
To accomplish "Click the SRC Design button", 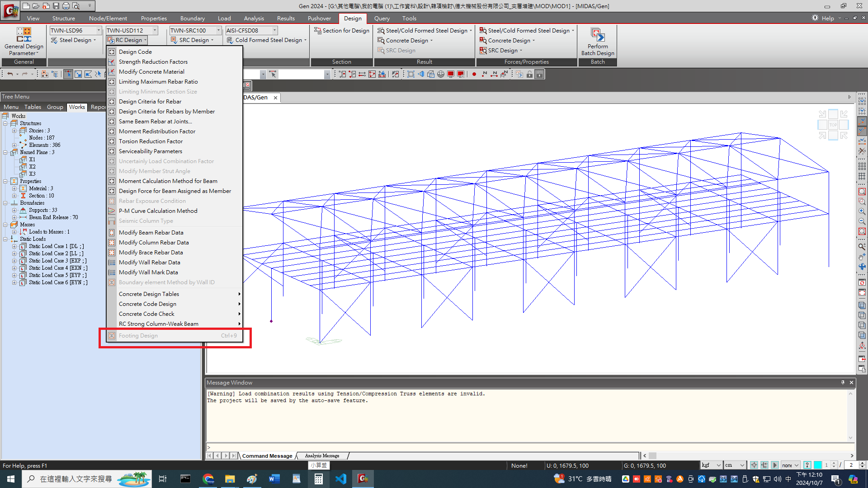I will pos(192,40).
